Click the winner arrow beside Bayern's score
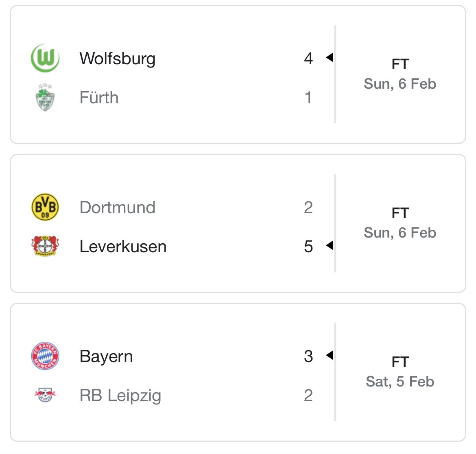Viewport: 476px width, 454px height. tap(330, 355)
